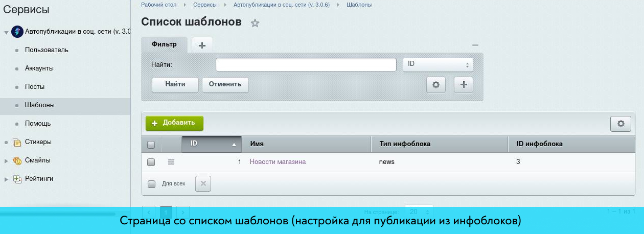The height and width of the screenshot is (234, 644).
Task: Open table settings gear at the right
Action: click(x=620, y=124)
